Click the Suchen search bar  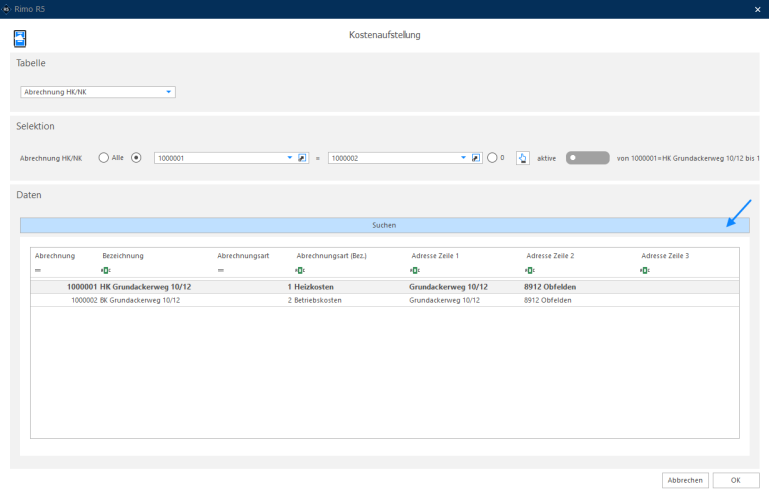tap(384, 225)
